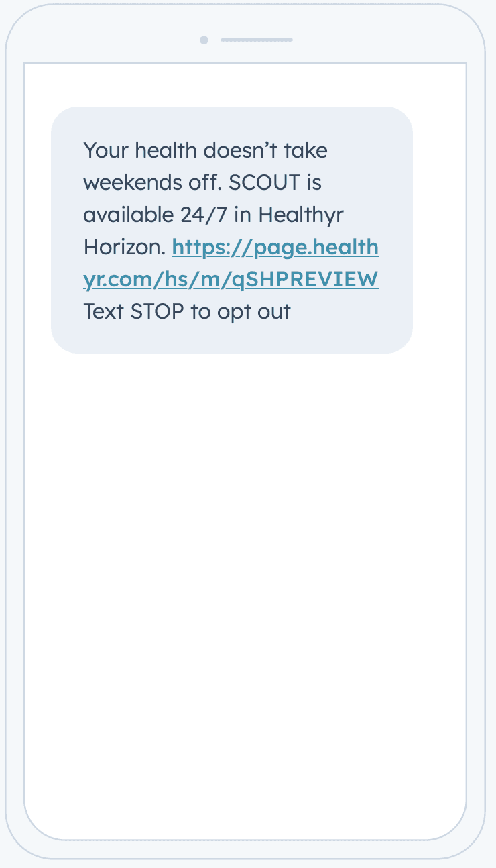Click the word Horizon in message
The image size is (496, 868).
pos(124,247)
